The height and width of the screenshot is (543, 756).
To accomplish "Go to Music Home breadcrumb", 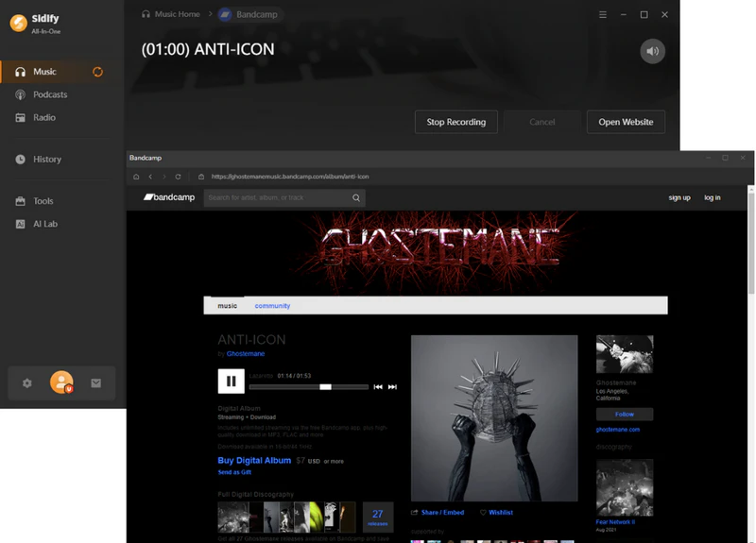I will 171,14.
